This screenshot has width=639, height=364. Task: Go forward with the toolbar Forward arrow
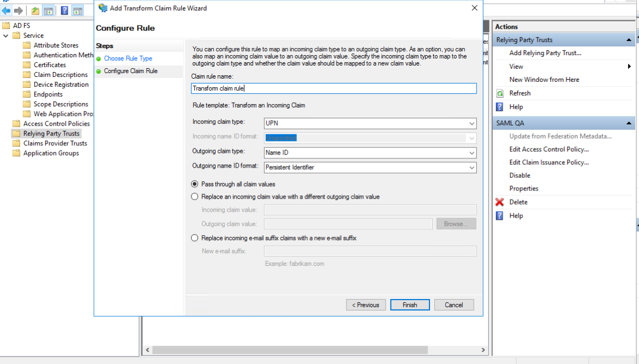pos(19,10)
